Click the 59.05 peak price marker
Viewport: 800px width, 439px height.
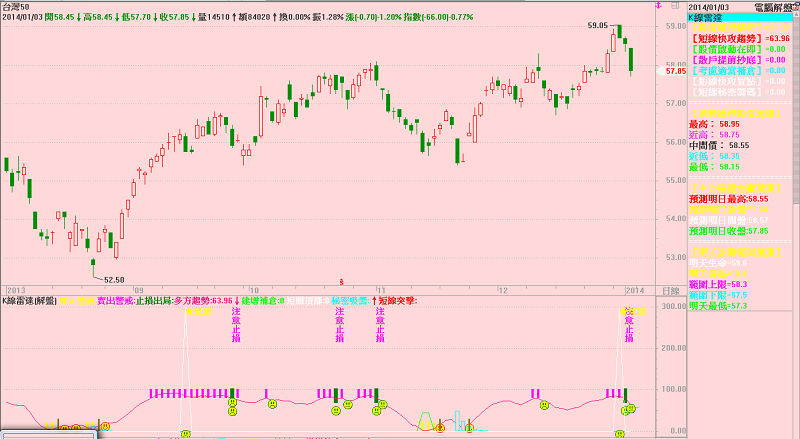tap(597, 24)
